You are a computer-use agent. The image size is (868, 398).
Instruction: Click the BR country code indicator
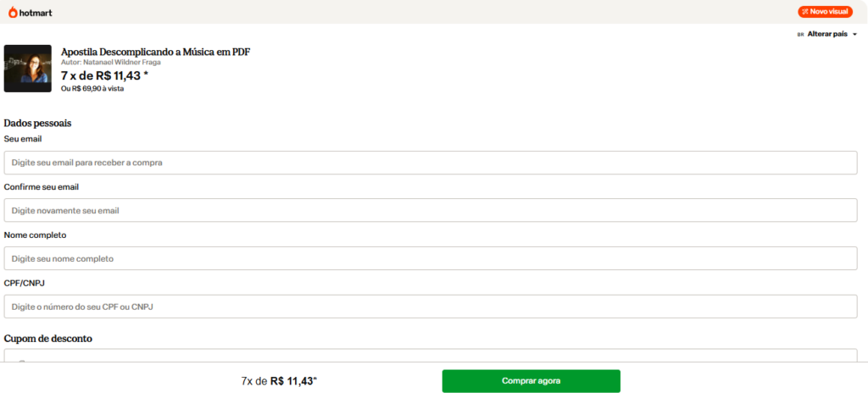coord(800,34)
